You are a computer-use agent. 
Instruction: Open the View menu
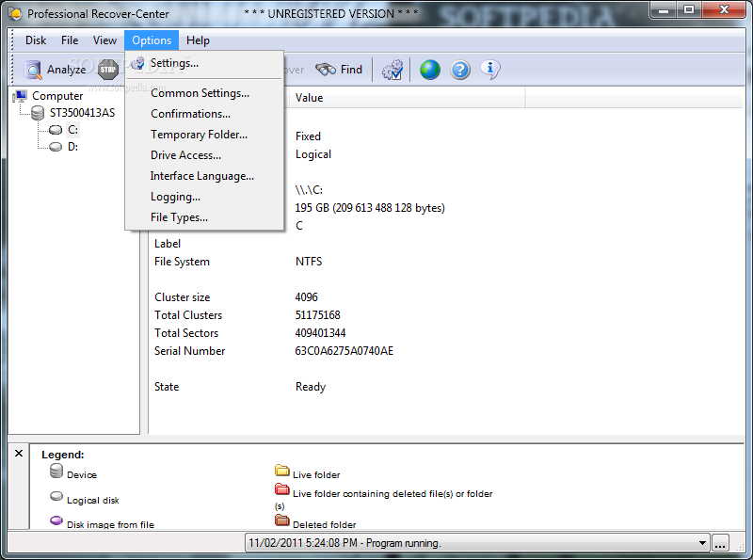pos(104,40)
